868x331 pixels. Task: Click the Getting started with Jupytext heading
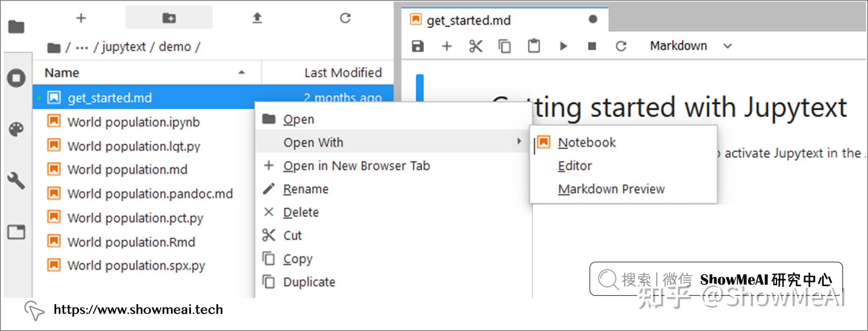(x=669, y=108)
